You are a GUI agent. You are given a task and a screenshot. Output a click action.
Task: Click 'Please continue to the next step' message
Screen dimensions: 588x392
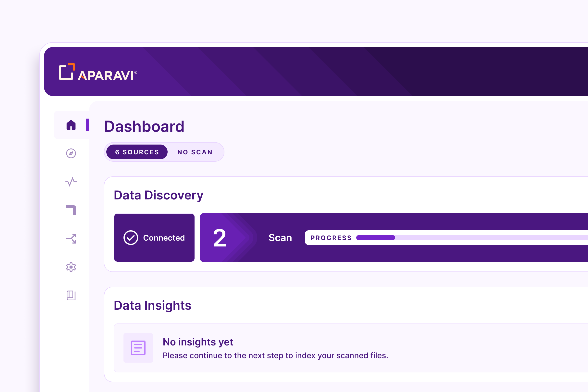pyautogui.click(x=275, y=355)
